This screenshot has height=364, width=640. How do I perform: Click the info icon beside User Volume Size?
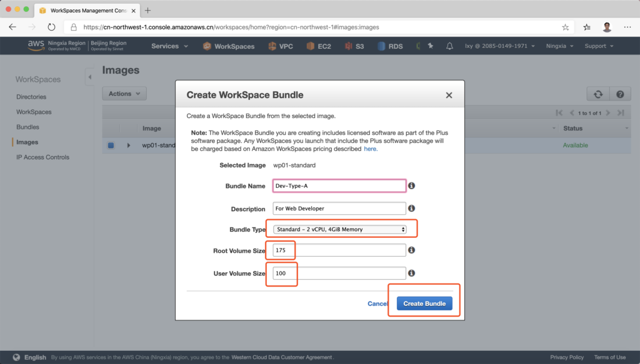412,273
